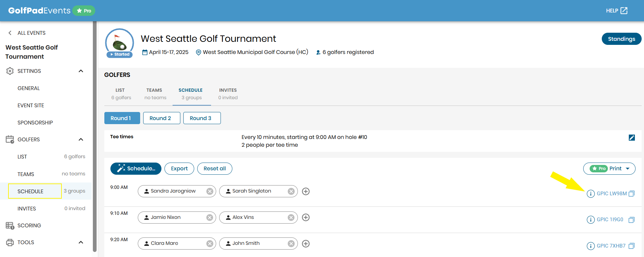Copy the GPIC 7XHB7 code
Viewport: 644px width, 257px height.
point(632,246)
